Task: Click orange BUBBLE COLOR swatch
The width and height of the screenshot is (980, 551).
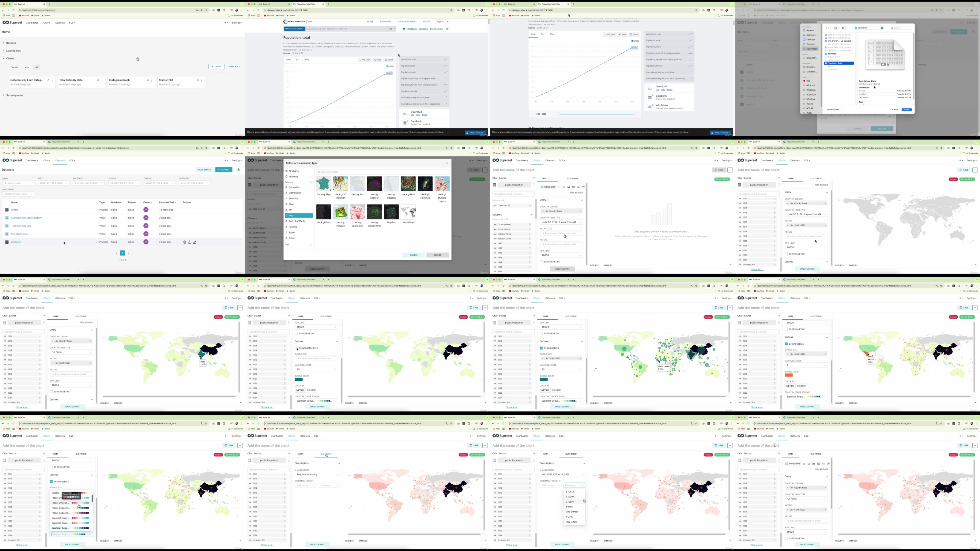Action: (789, 375)
